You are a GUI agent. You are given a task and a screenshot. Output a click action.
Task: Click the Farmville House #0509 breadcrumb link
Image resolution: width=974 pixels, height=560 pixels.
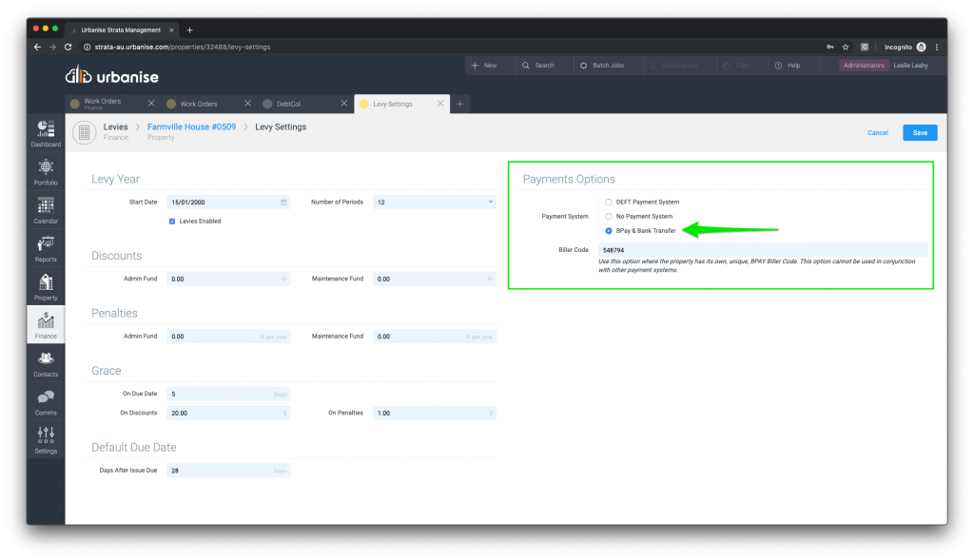coord(191,126)
